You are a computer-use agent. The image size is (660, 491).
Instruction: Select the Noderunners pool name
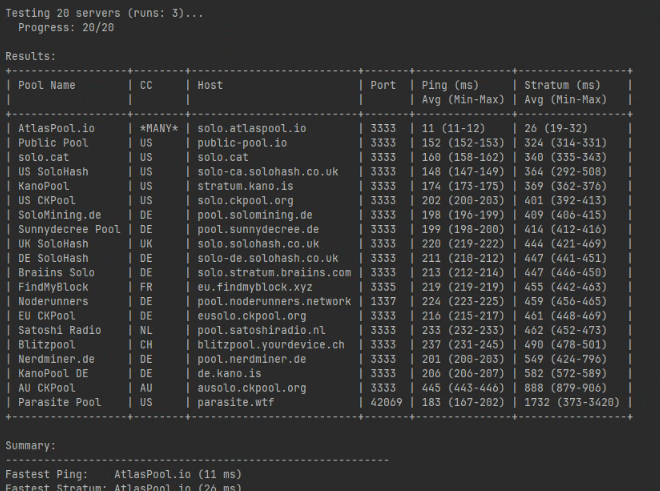pyautogui.click(x=53, y=302)
